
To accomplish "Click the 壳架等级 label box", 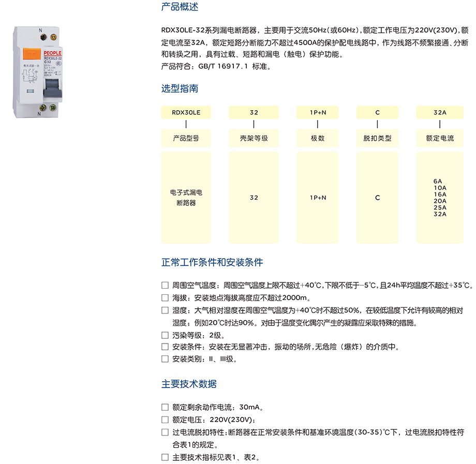I will pyautogui.click(x=254, y=139).
